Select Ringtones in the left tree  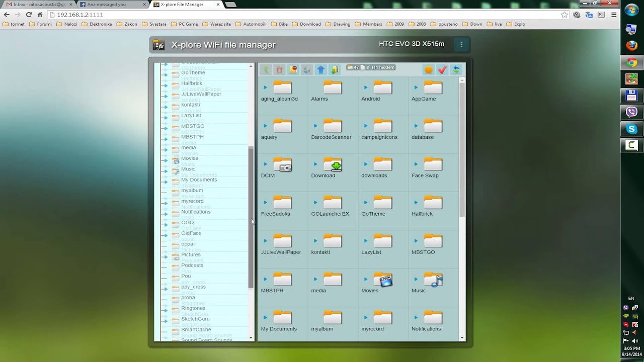pos(193,308)
